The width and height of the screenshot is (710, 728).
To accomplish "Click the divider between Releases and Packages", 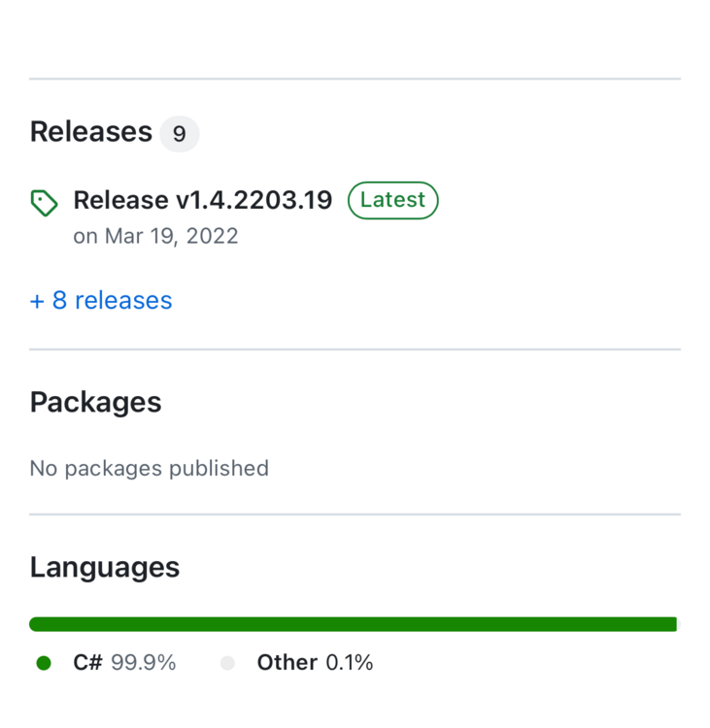I will tap(355, 349).
